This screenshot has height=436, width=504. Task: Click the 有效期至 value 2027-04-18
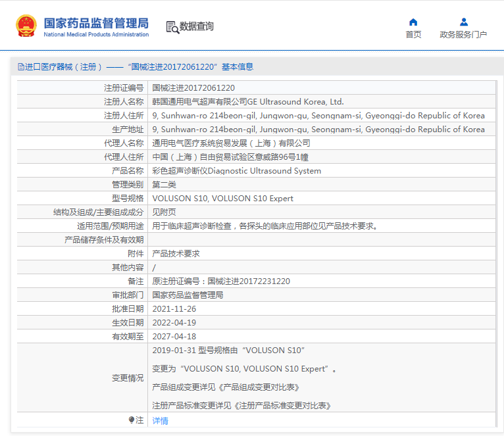175,336
